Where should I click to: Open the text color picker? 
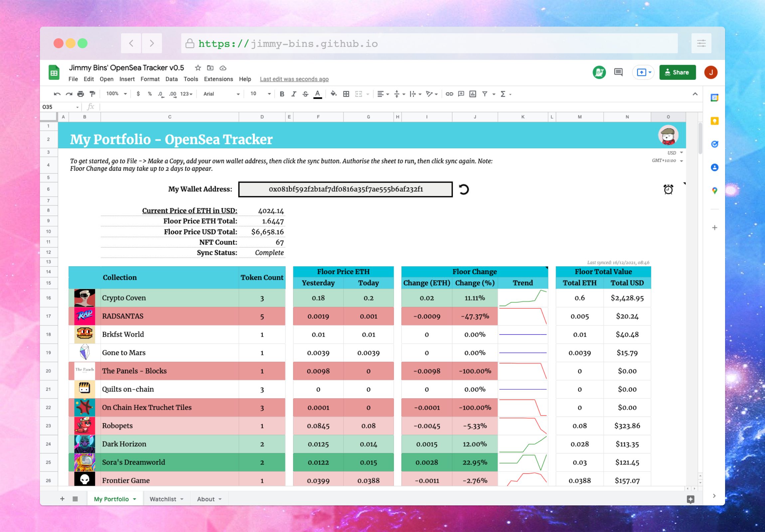318,94
